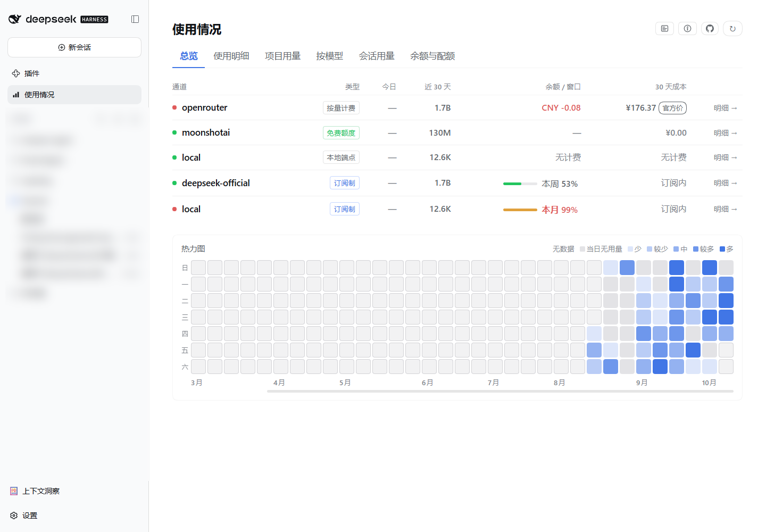Viewport: 766px width, 532px height.
Task: Click the log panel icon in header
Action: pyautogui.click(x=664, y=29)
